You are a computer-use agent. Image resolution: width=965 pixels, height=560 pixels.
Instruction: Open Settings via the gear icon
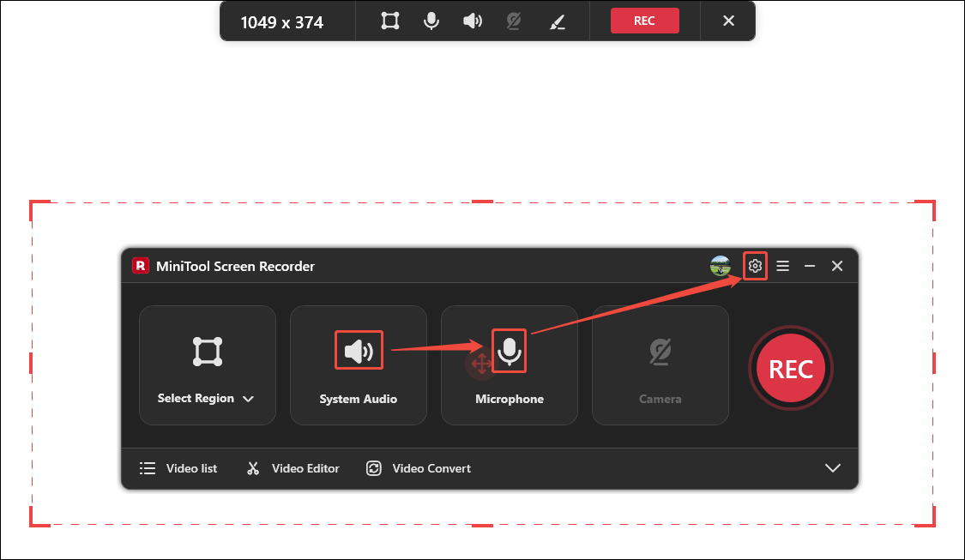(x=754, y=266)
